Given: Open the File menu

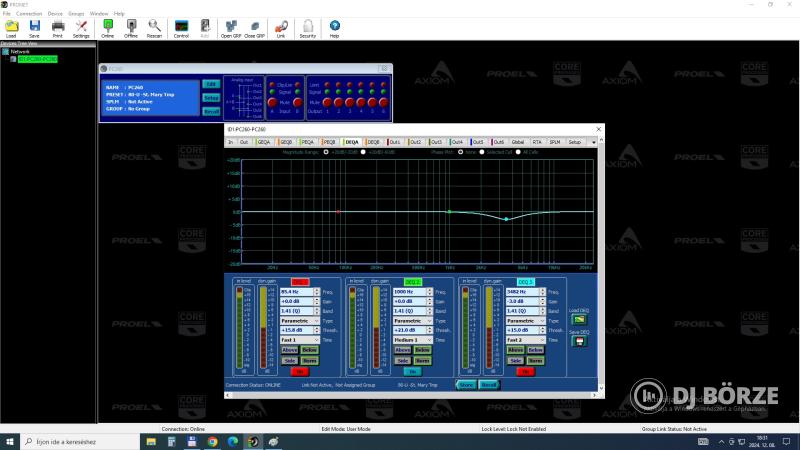Looking at the screenshot, I should 7,14.
